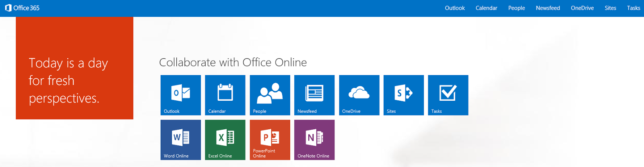This screenshot has width=644, height=167.
Task: Launch the PowerPoint Online tile
Action: click(270, 140)
